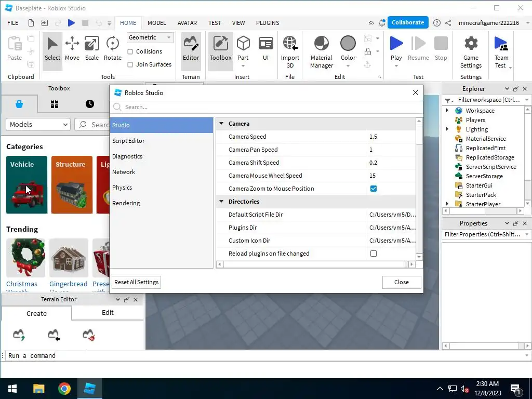
Task: Click the share icon near username
Action: tap(448, 23)
